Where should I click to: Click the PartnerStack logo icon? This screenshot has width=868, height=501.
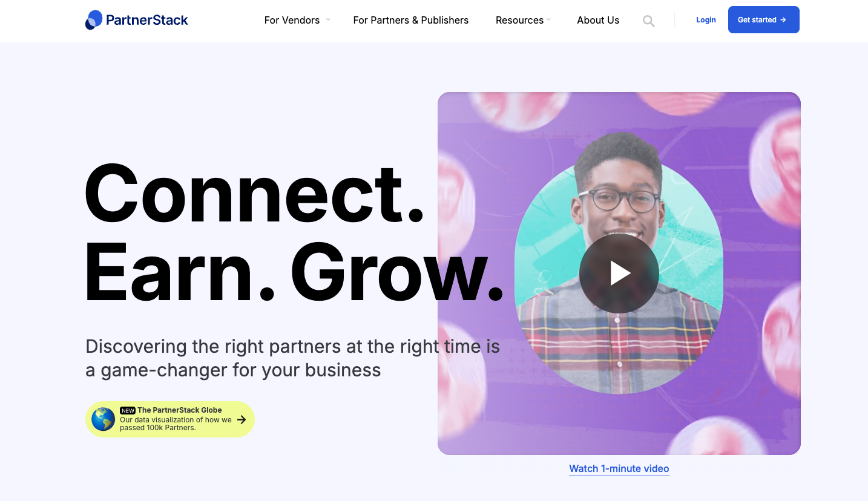point(94,20)
